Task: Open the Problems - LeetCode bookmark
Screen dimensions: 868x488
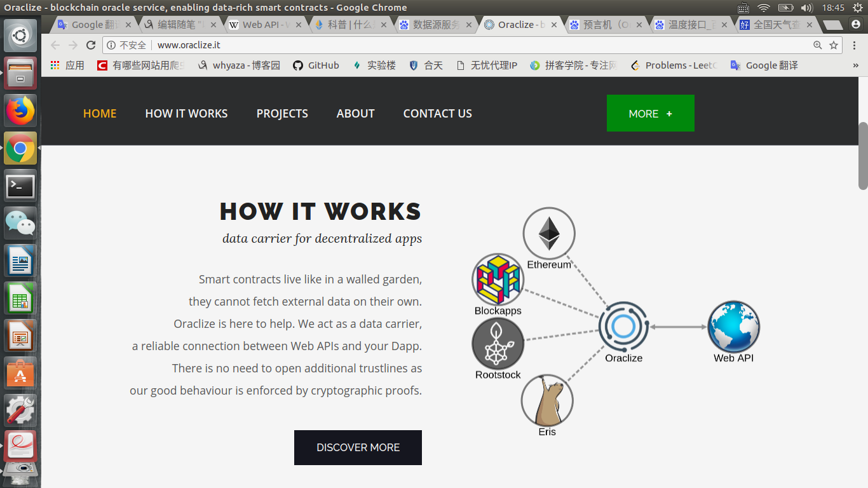Action: 674,65
